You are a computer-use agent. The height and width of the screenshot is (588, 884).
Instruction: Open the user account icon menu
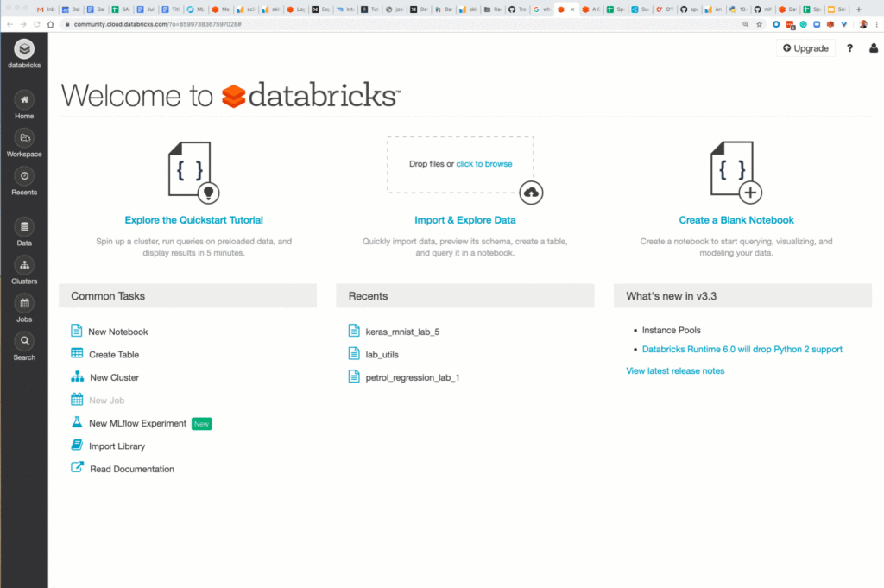[x=873, y=48]
